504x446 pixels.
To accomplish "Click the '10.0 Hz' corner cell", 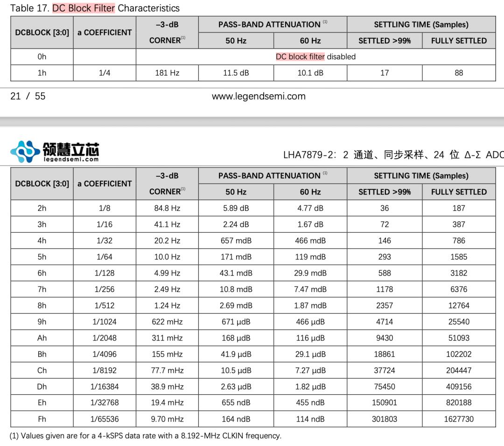I will coord(167,257).
